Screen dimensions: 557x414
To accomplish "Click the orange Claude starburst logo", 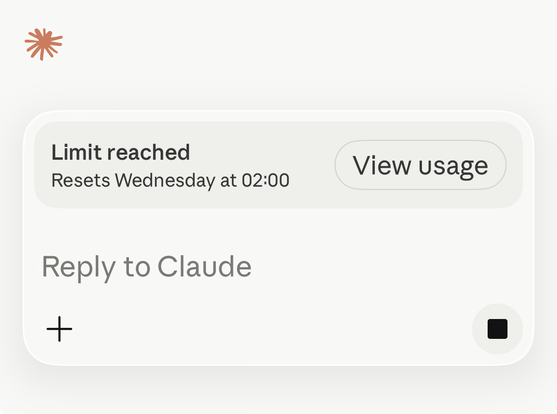I will 44,44.
